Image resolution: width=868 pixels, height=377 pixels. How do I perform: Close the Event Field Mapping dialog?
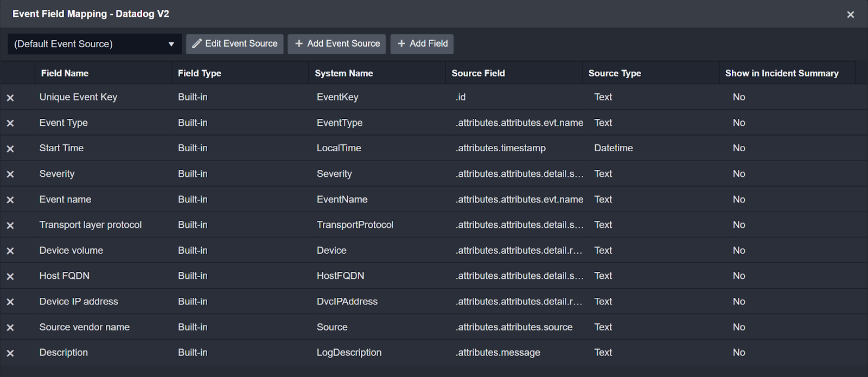[850, 15]
